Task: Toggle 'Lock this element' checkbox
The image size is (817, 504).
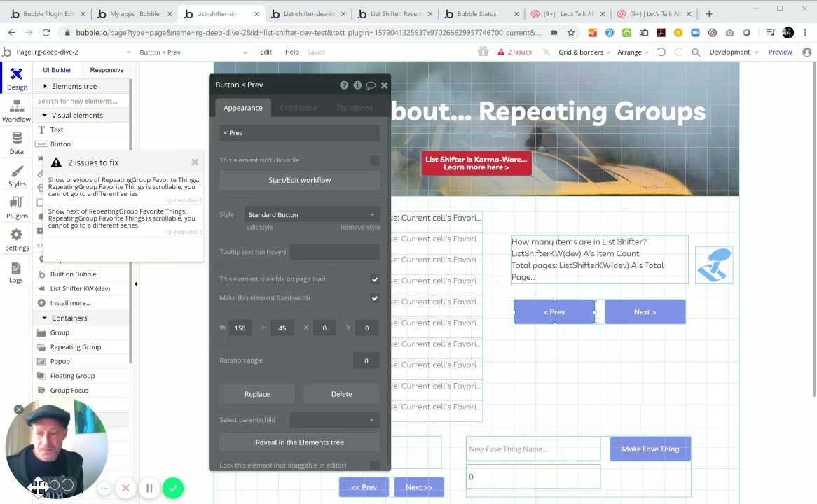Action: click(375, 465)
